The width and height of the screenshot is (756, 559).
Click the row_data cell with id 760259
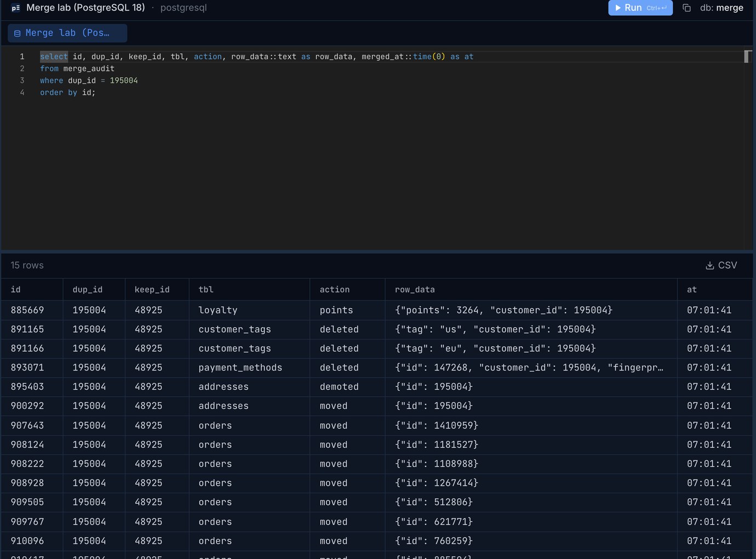point(531,541)
